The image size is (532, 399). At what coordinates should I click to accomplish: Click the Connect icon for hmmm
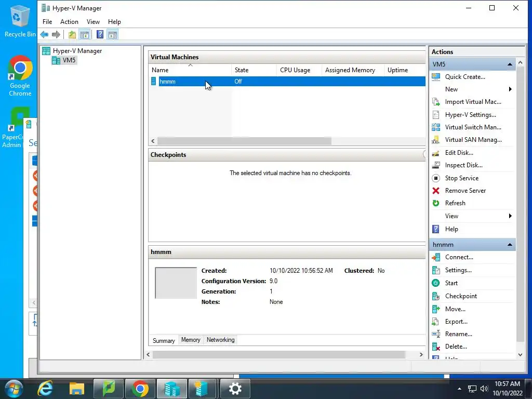point(436,257)
